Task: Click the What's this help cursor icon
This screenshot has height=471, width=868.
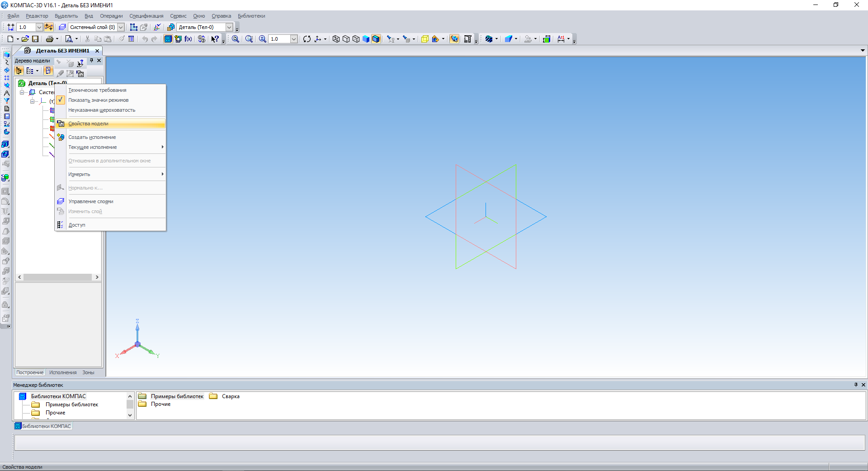Action: 215,39
